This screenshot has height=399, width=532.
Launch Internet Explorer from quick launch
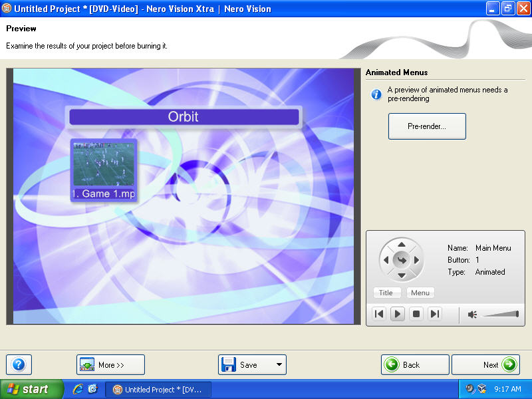(x=78, y=389)
